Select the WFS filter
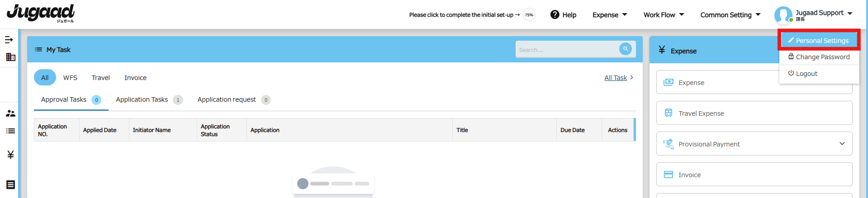 (x=70, y=78)
